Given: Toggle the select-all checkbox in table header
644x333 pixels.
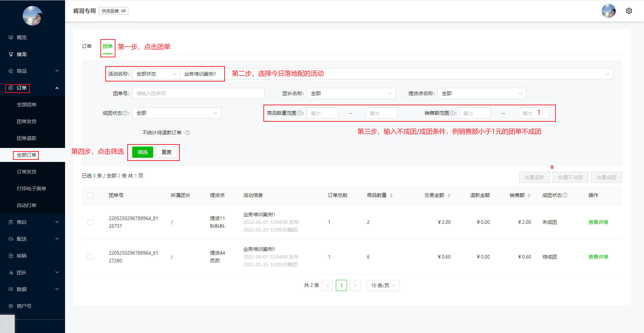Looking at the screenshot, I should tap(90, 195).
